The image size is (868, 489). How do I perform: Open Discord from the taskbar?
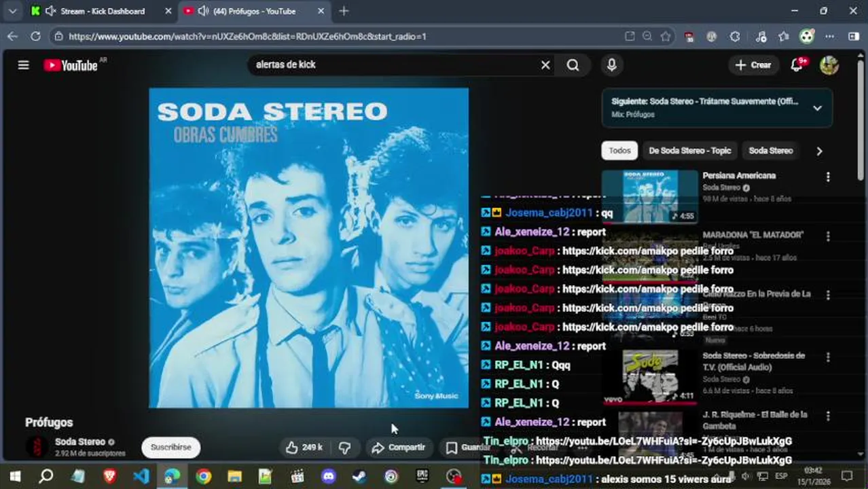click(x=329, y=477)
